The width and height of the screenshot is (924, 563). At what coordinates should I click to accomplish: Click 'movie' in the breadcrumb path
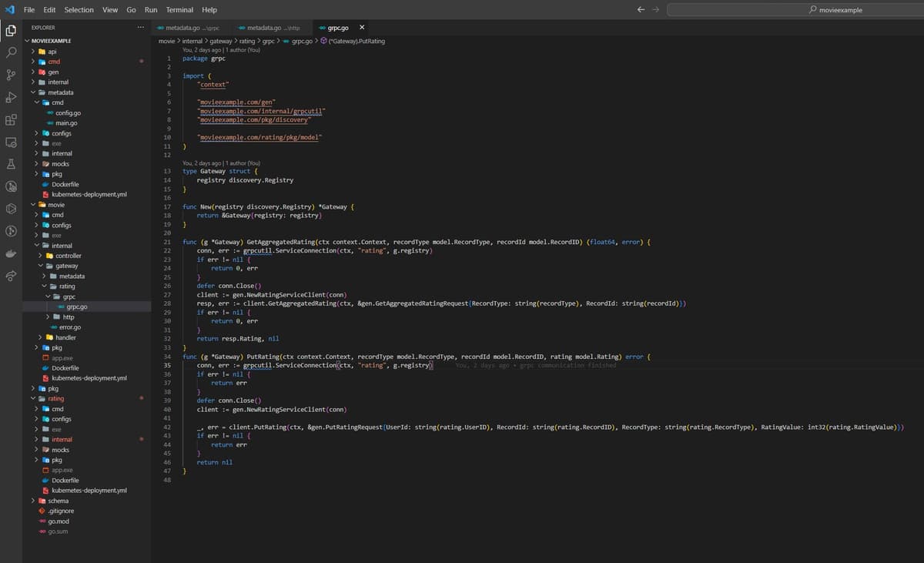coord(167,41)
